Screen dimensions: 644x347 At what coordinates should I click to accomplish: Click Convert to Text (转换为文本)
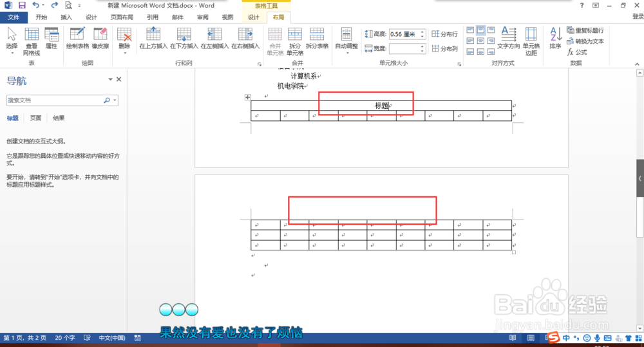[x=585, y=41]
